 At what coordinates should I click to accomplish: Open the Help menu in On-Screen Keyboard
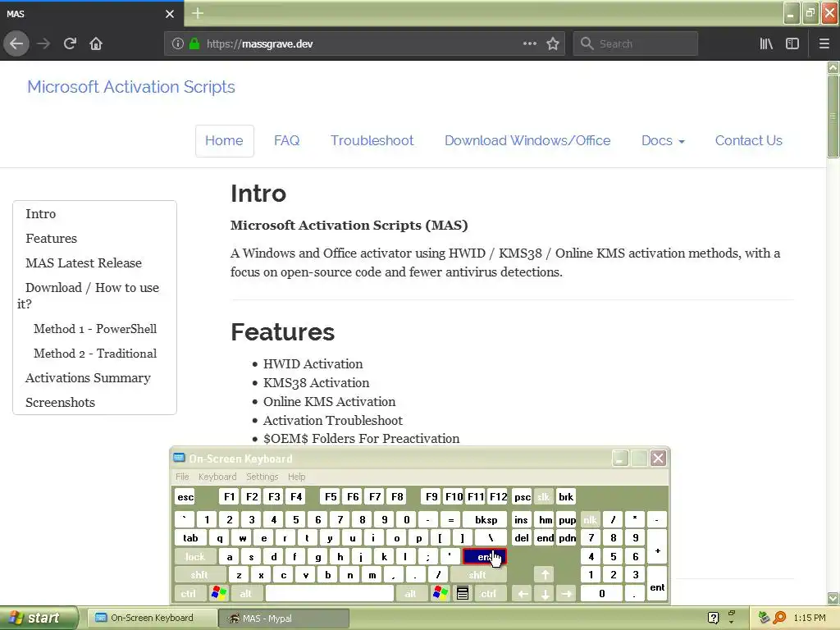[x=296, y=477]
